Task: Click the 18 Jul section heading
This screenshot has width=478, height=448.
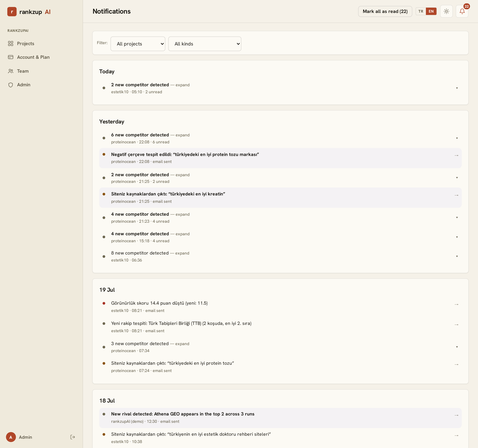Action: [x=107, y=401]
